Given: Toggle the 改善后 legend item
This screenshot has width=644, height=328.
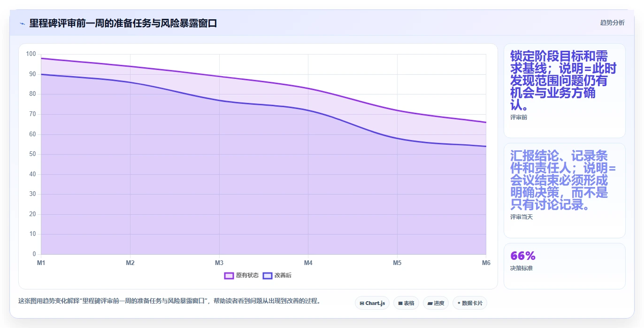Looking at the screenshot, I should coord(277,275).
